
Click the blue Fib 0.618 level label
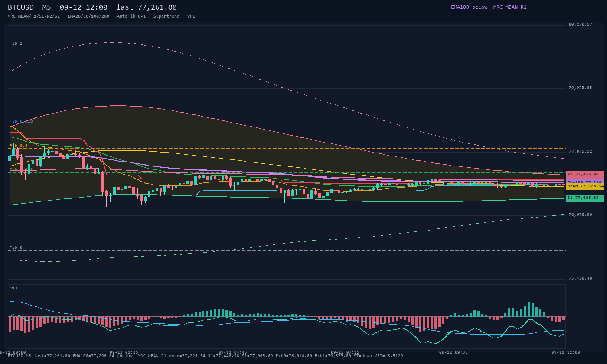[21, 121]
